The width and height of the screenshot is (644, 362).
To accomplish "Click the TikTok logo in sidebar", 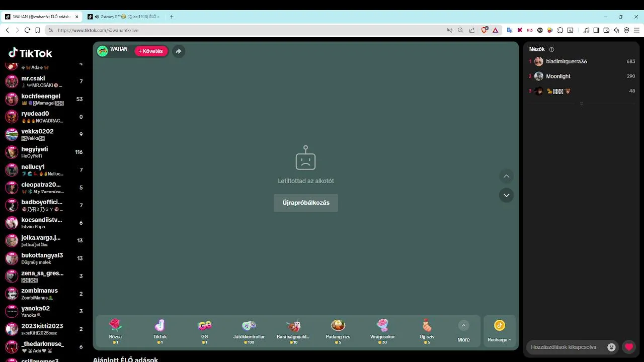I will [x=30, y=53].
